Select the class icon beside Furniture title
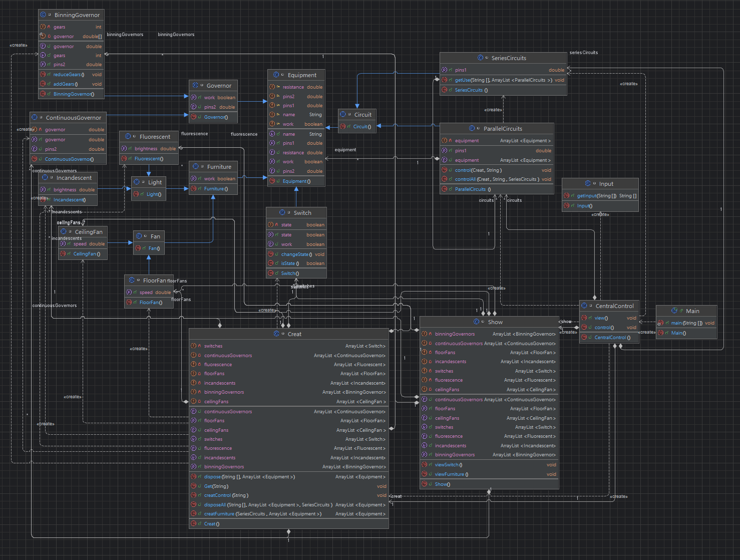This screenshot has width=740, height=560. click(196, 167)
